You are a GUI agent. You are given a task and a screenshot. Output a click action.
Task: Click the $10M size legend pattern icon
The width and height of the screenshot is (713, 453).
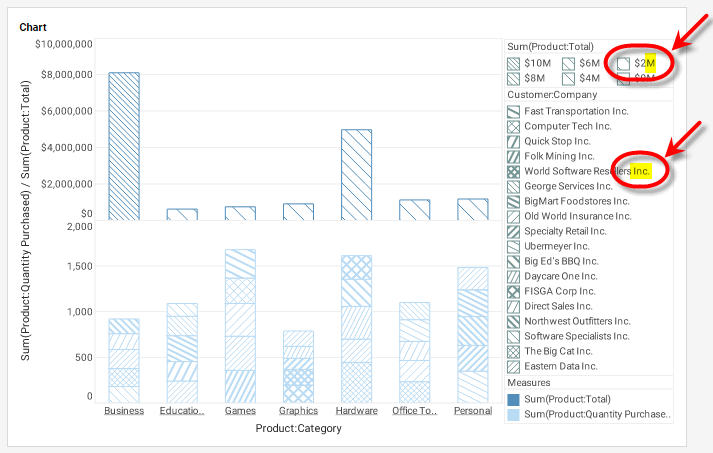(513, 63)
